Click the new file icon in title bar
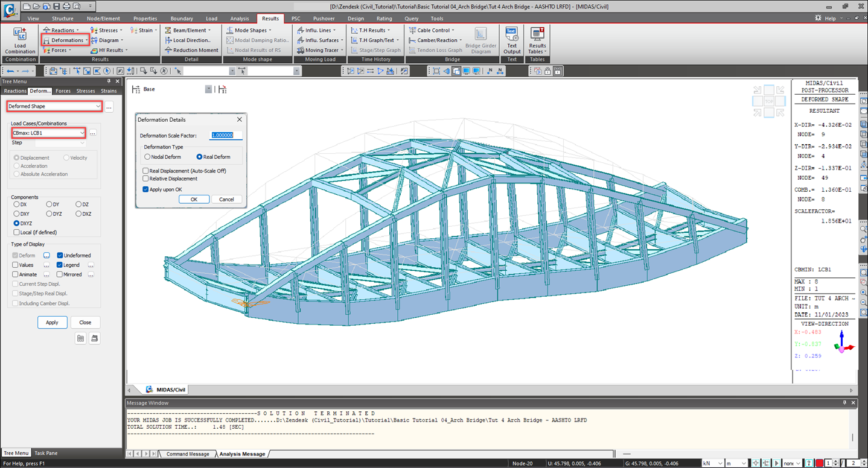This screenshot has height=468, width=868. point(26,6)
